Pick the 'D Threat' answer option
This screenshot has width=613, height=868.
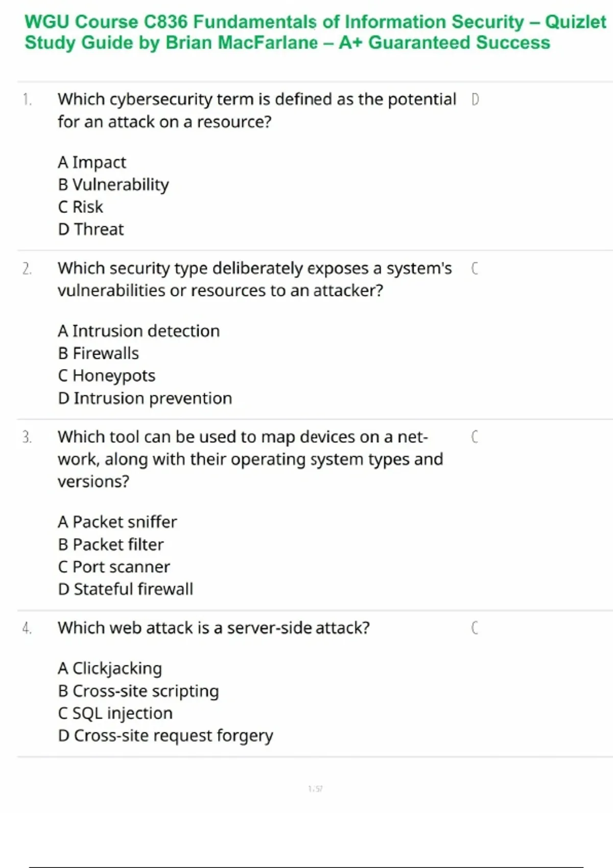[91, 229]
